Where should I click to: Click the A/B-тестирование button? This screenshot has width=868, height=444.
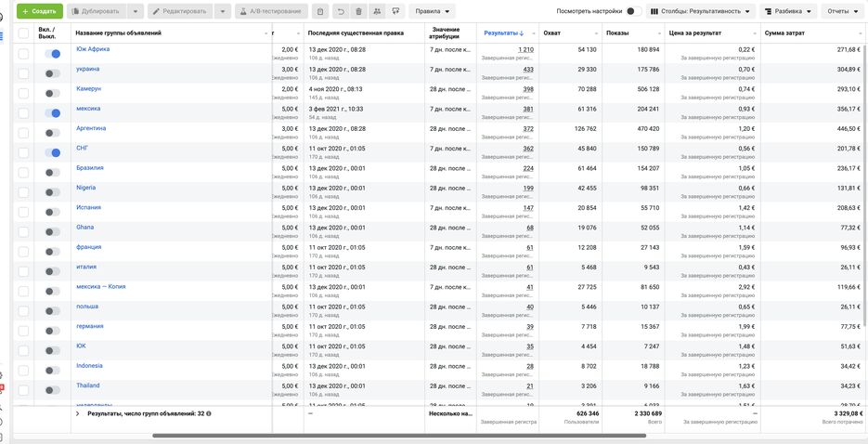271,11
